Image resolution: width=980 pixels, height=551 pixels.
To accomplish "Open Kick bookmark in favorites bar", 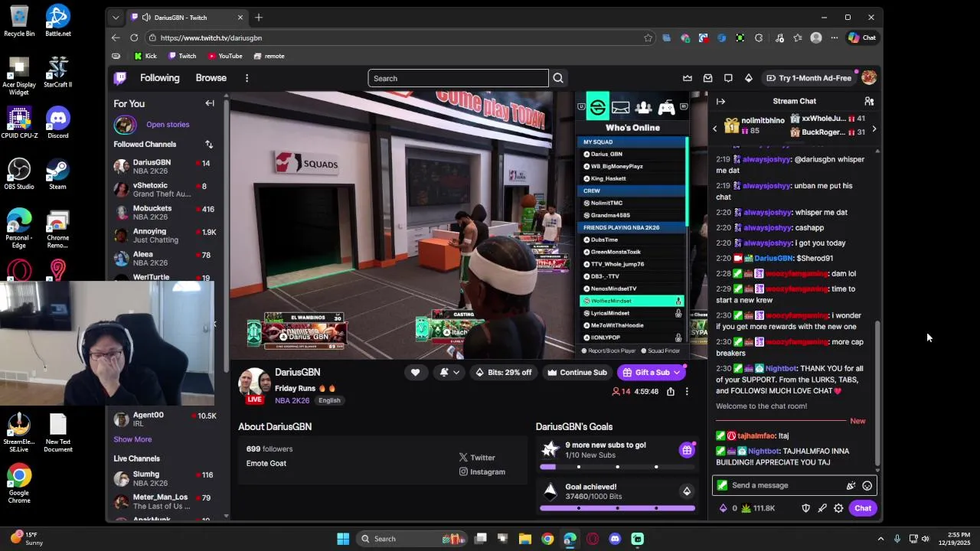I will point(145,56).
